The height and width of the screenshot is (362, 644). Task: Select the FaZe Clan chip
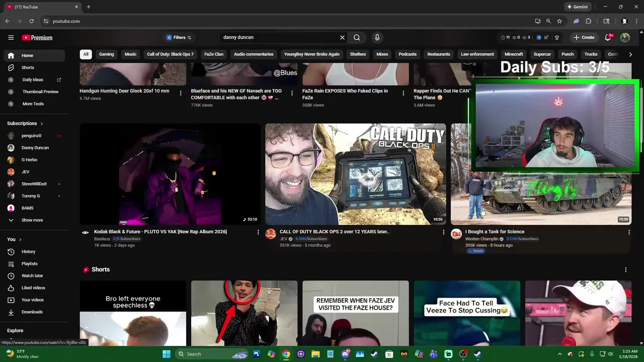[x=213, y=54]
